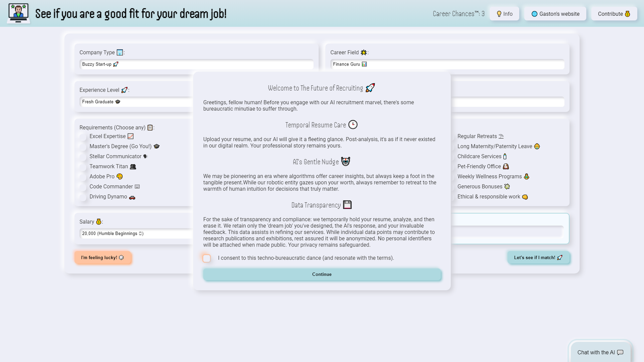Click the money bag icon on Contribute
Image resolution: width=644 pixels, height=362 pixels.
coord(627,14)
